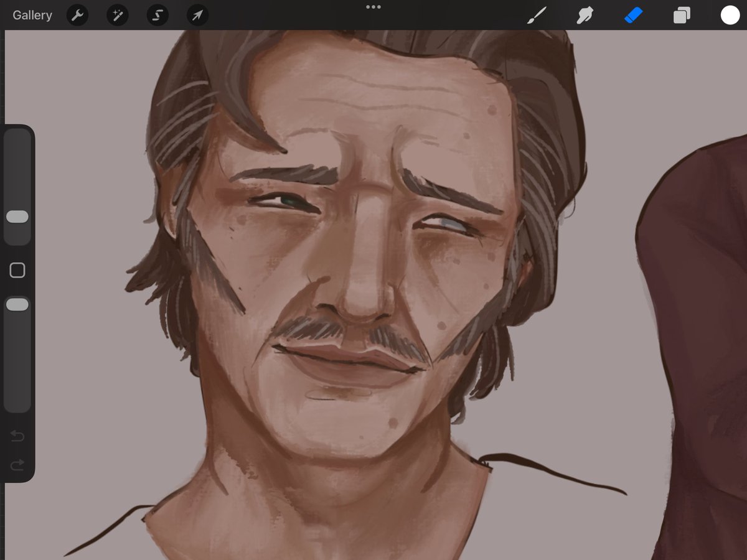Select the Paint brush tool
The image size is (747, 560).
coord(536,16)
